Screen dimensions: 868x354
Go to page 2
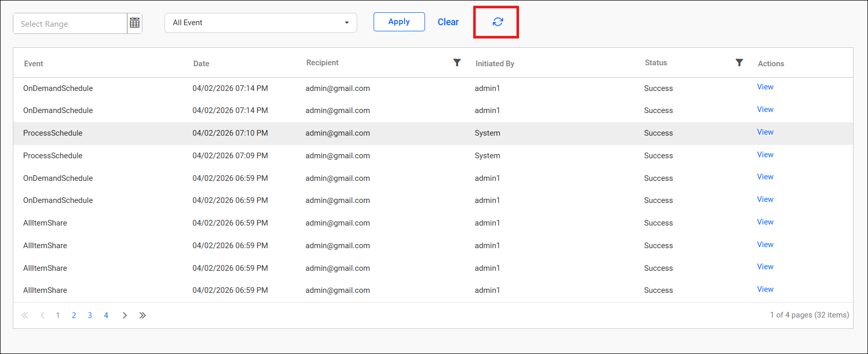pyautogui.click(x=74, y=315)
